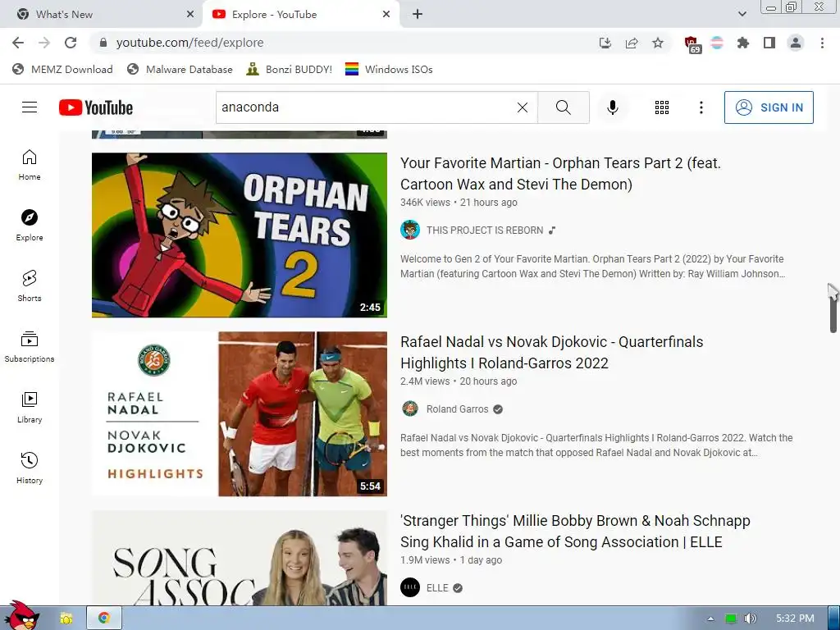Play the Nadal vs Djokovic highlights thumbnail

point(240,414)
